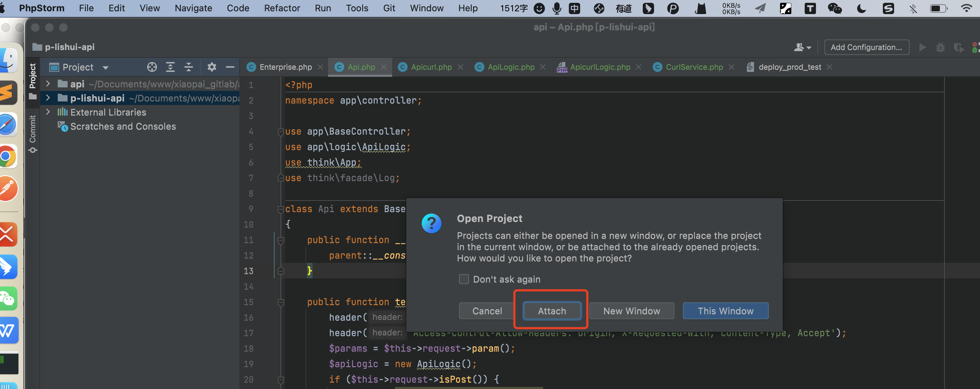The height and width of the screenshot is (389, 980).
Task: Open project in New Window
Action: pos(632,310)
